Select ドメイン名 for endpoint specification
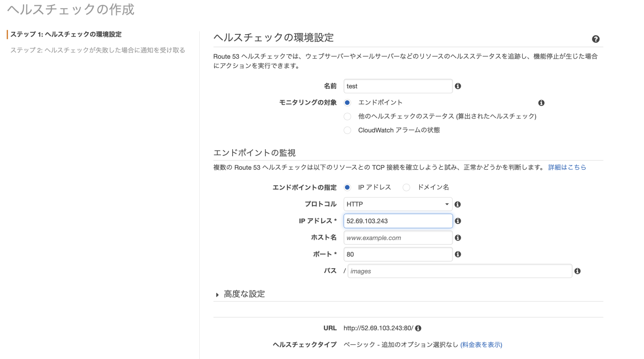This screenshot has height=359, width=644. (x=407, y=187)
